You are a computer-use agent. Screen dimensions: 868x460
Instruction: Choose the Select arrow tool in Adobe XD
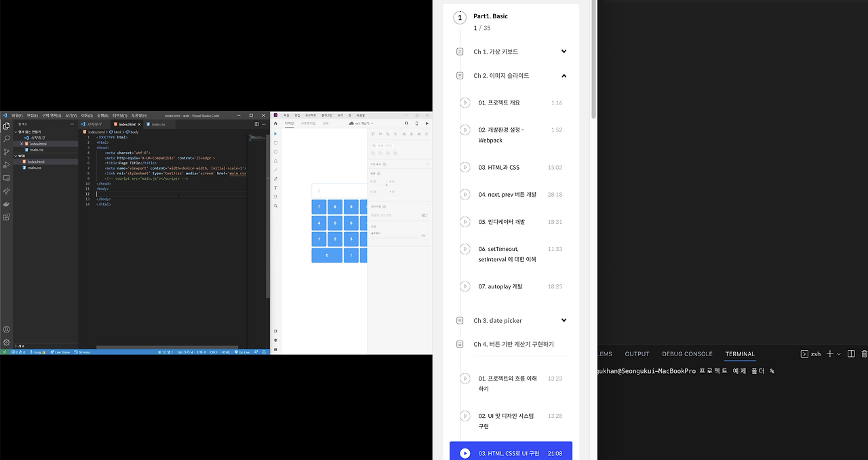[275, 134]
